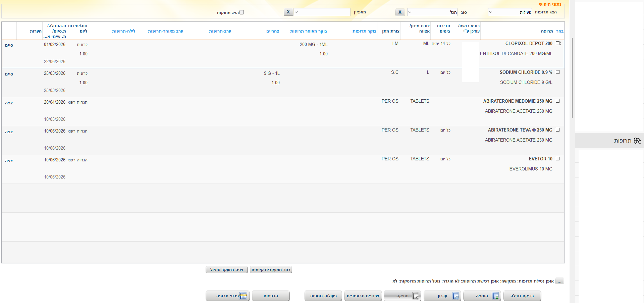Image resolution: width=644 pixels, height=305 pixels.
Task: Click כרונית in the SODIUM CHLORIDE row
Action: (82, 73)
